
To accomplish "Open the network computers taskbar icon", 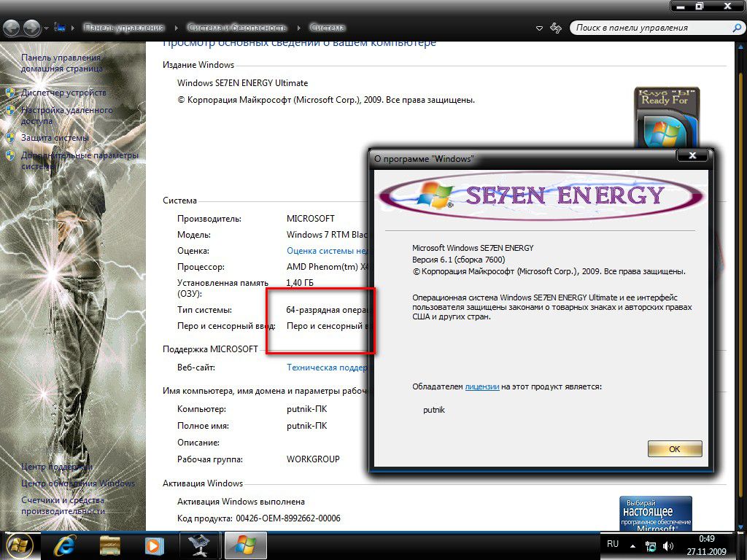I will point(199,545).
